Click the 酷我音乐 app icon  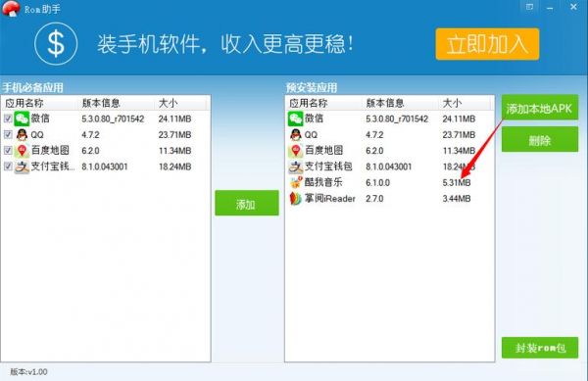pyautogui.click(x=296, y=182)
